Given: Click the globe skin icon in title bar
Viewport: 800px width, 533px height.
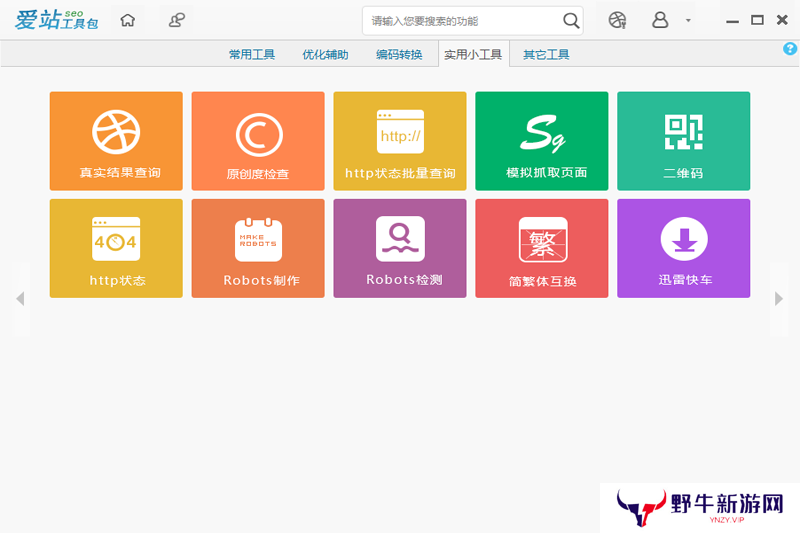Looking at the screenshot, I should point(617,20).
